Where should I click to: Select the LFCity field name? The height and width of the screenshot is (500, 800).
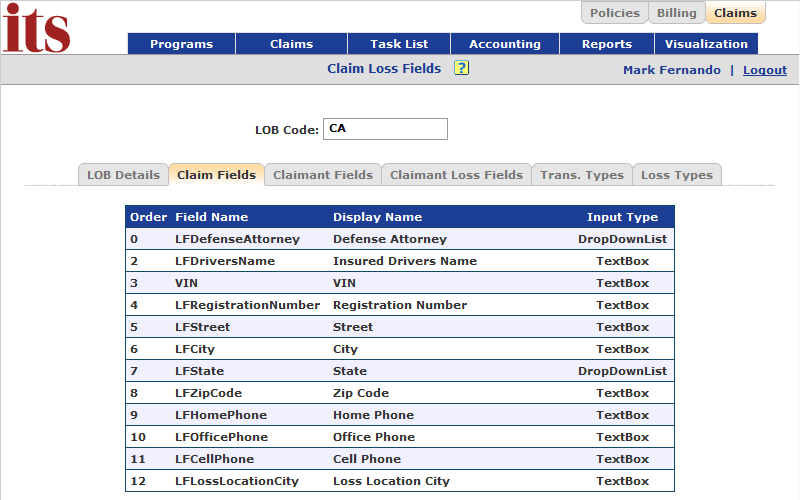click(195, 349)
